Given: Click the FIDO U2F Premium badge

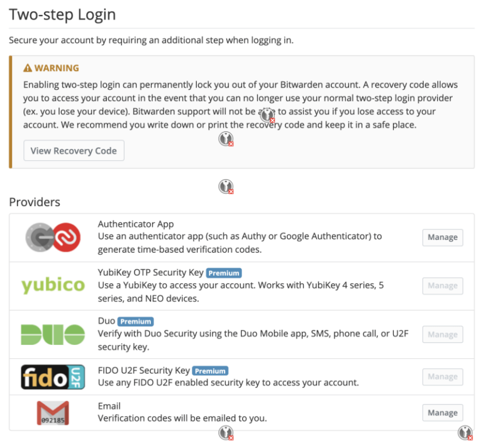Looking at the screenshot, I should pyautogui.click(x=210, y=371).
